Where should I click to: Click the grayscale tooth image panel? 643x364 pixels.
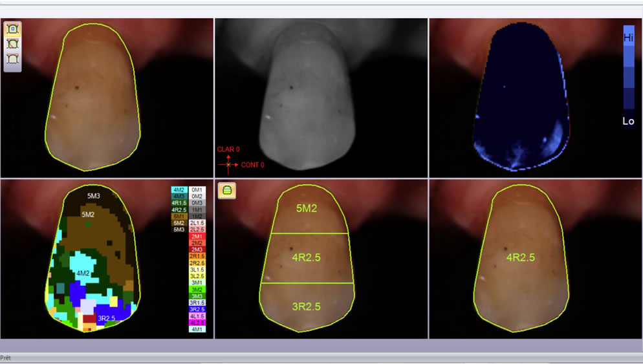pyautogui.click(x=321, y=97)
